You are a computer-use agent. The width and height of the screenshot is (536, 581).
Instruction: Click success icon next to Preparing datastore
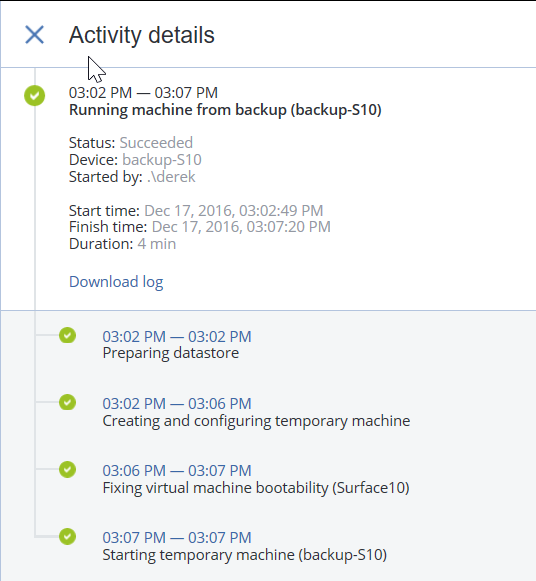click(x=67, y=335)
